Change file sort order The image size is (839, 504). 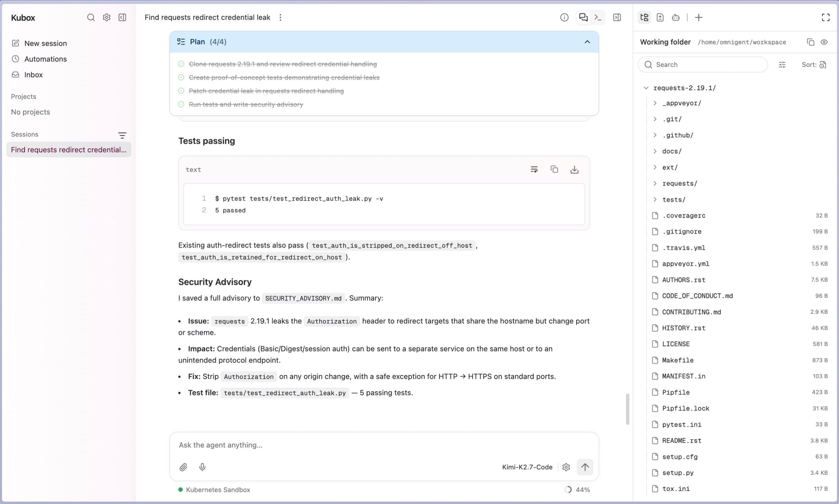814,65
